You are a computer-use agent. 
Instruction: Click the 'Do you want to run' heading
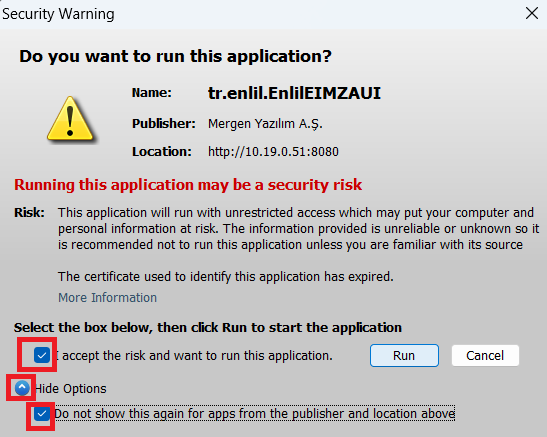(175, 56)
